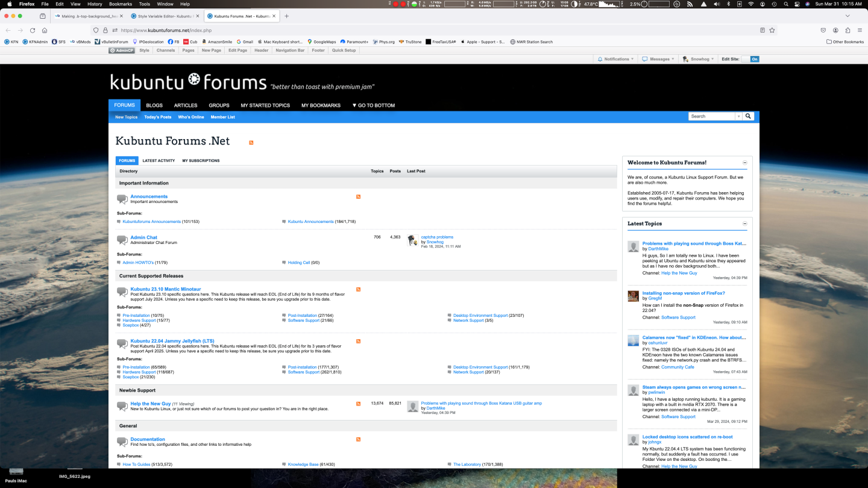Switch to the Style Variable Editor browser tab

pos(166,16)
